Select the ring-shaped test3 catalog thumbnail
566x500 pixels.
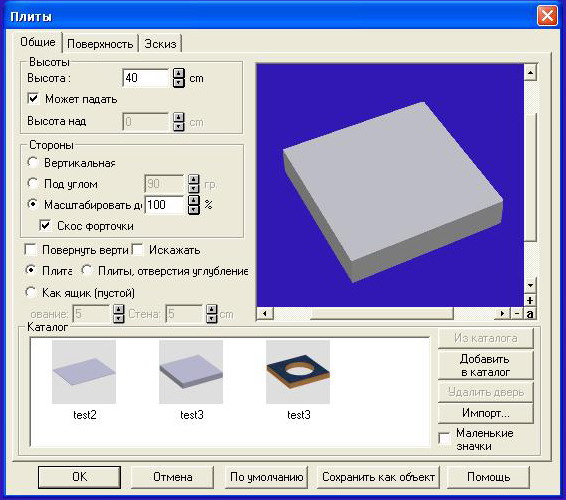[298, 372]
